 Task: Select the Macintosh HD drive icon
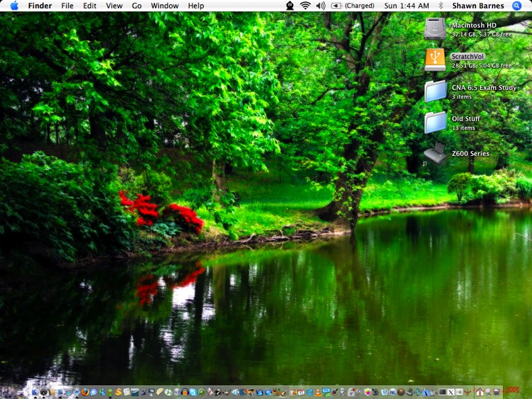coord(435,28)
